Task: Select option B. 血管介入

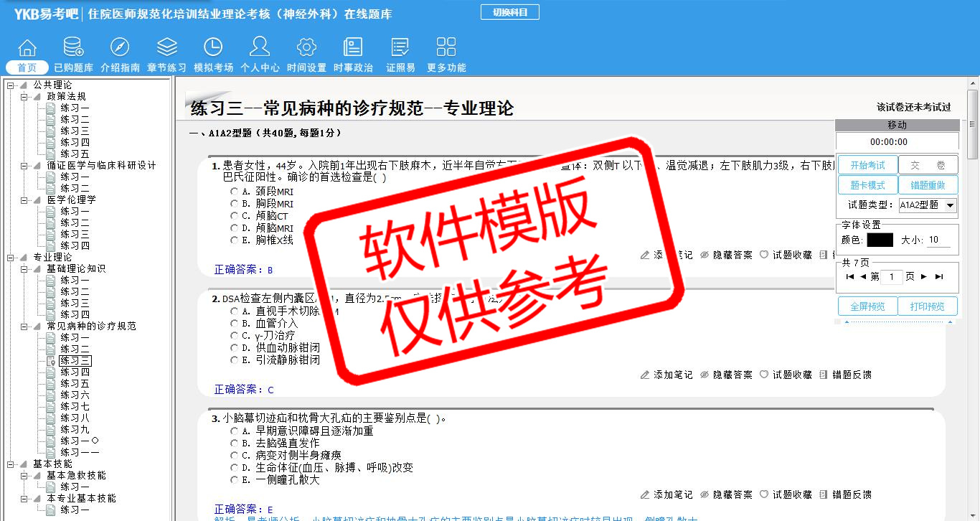Action: [x=234, y=324]
